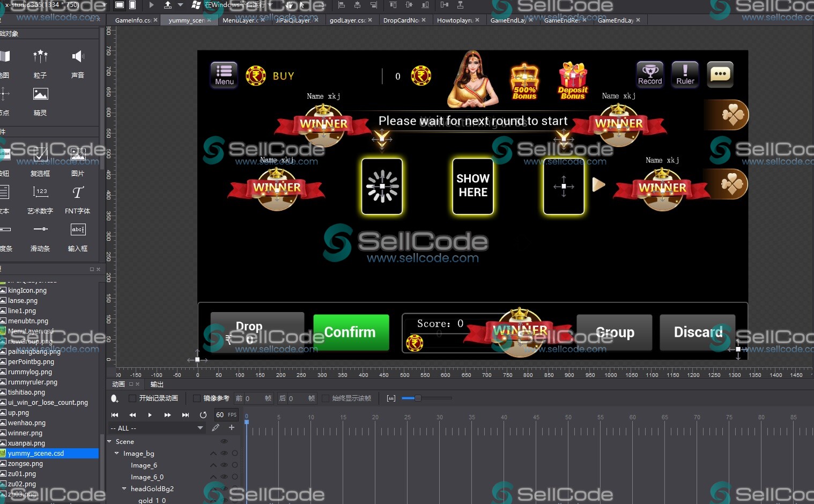Image resolution: width=814 pixels, height=504 pixels.
Task: Enable the 开始记录动画 checkbox
Action: pos(132,398)
